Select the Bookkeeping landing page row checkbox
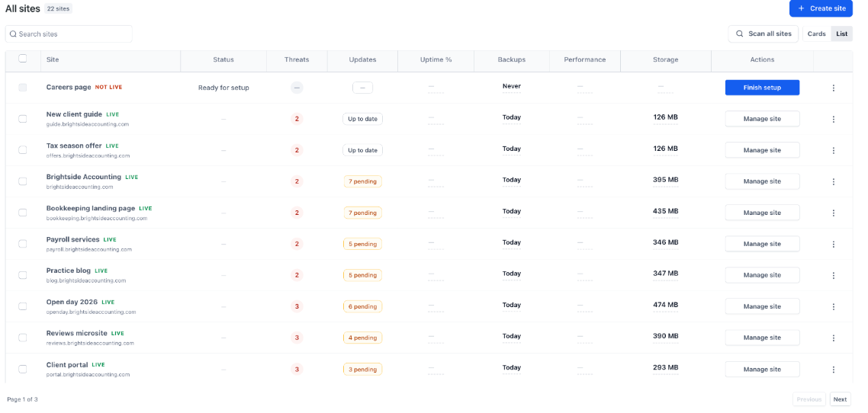Image resolution: width=868 pixels, height=413 pixels. pyautogui.click(x=23, y=213)
